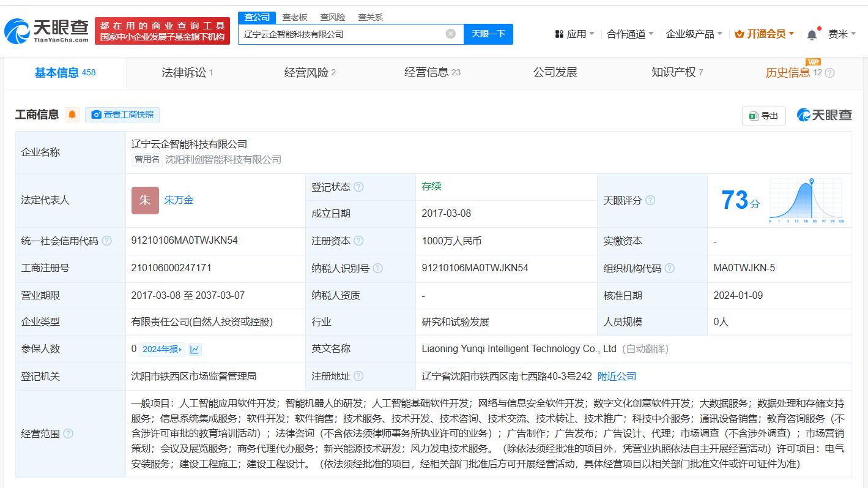Click the 导出 export button
The height and width of the screenshot is (488, 868).
[x=763, y=116]
